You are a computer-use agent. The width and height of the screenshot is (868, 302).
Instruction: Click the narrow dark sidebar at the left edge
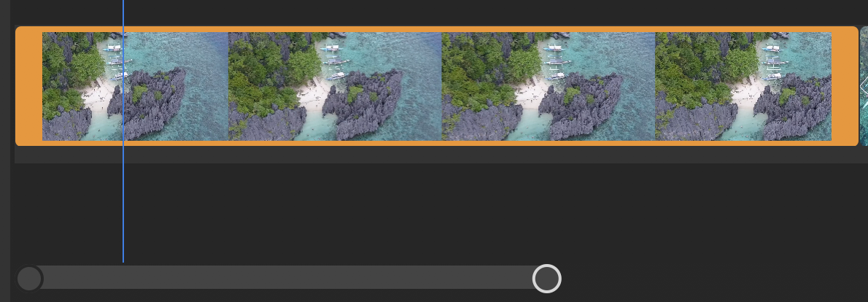pyautogui.click(x=5, y=151)
